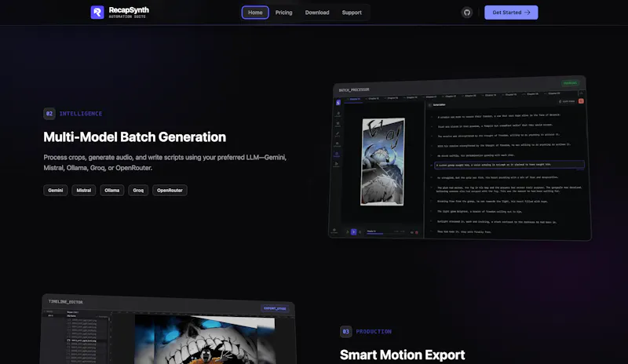The image size is (628, 364).
Task: Select the Groq model tag
Action: pos(138,190)
